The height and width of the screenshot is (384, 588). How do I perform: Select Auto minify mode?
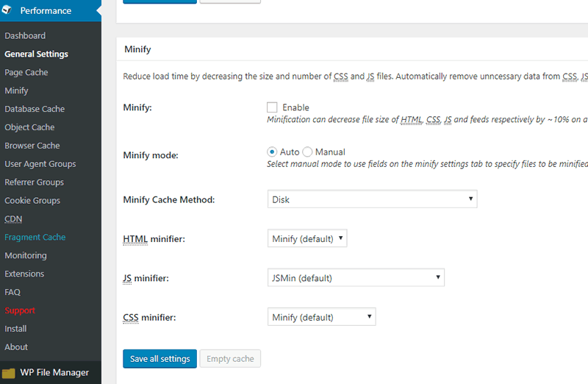click(272, 152)
